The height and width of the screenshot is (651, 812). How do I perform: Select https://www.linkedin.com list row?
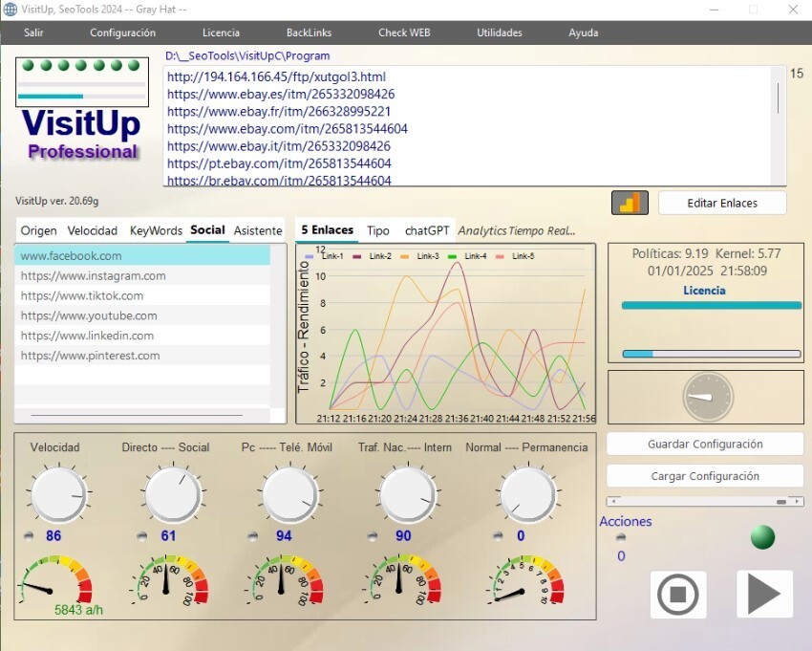click(x=142, y=336)
